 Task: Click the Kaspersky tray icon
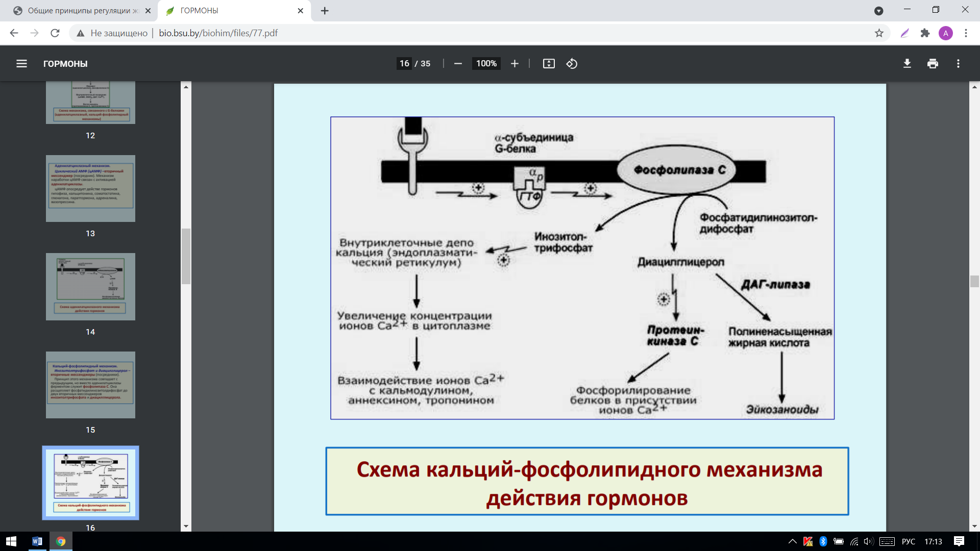click(x=807, y=541)
